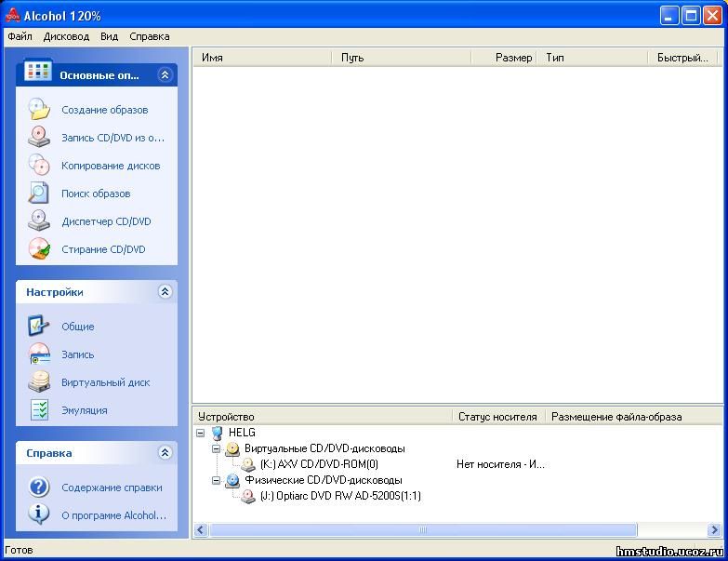Click the Диспетчер CD/DVD drive icon
Viewport: 728px width, 561px height.
tap(39, 221)
